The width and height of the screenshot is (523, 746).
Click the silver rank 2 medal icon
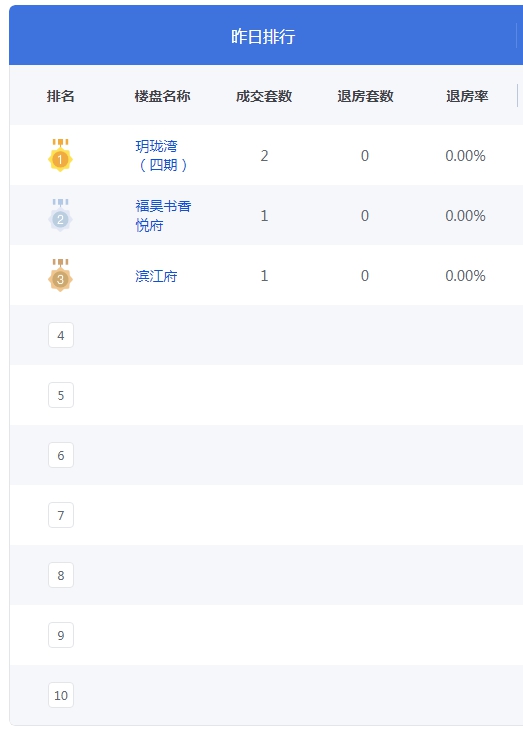(60, 215)
